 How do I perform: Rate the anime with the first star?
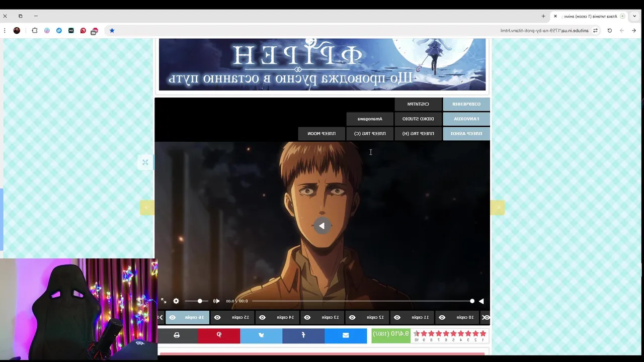(x=483, y=333)
